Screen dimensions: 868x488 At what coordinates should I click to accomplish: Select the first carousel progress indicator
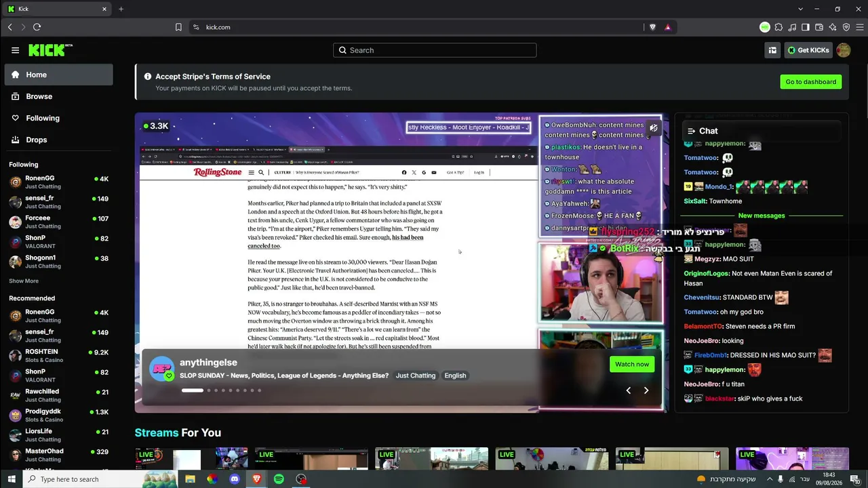click(192, 390)
